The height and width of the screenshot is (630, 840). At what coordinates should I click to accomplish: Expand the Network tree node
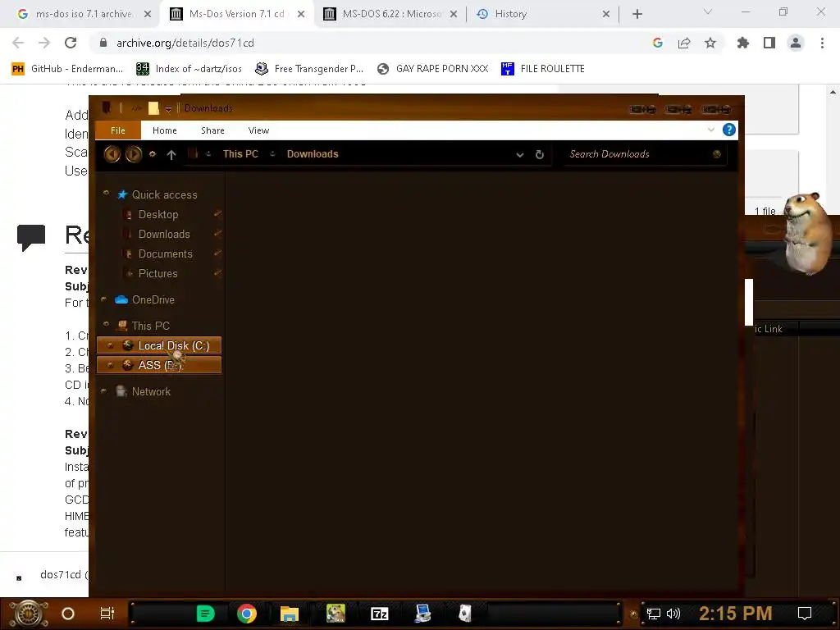(104, 390)
